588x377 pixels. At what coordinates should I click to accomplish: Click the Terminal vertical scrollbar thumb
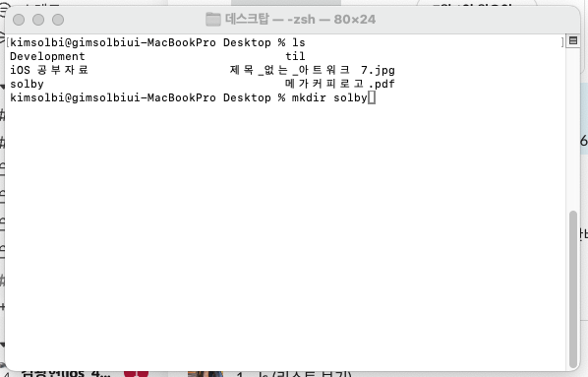[572, 288]
